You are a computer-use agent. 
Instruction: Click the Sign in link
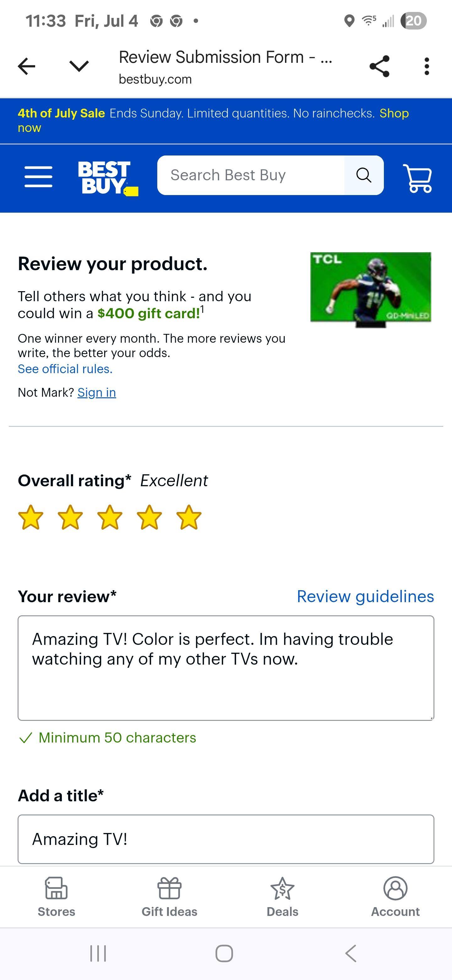point(97,393)
